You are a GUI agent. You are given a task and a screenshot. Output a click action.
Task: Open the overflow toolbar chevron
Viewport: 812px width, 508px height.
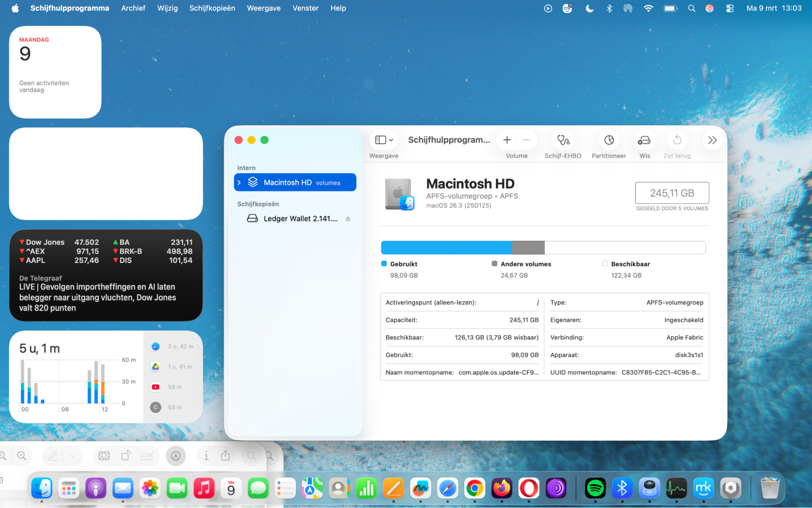point(712,140)
